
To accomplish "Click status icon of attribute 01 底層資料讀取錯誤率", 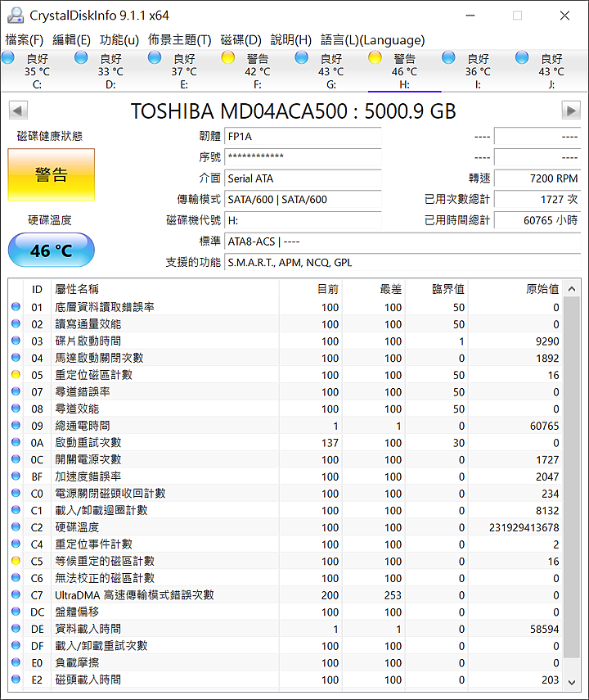I will click(16, 307).
